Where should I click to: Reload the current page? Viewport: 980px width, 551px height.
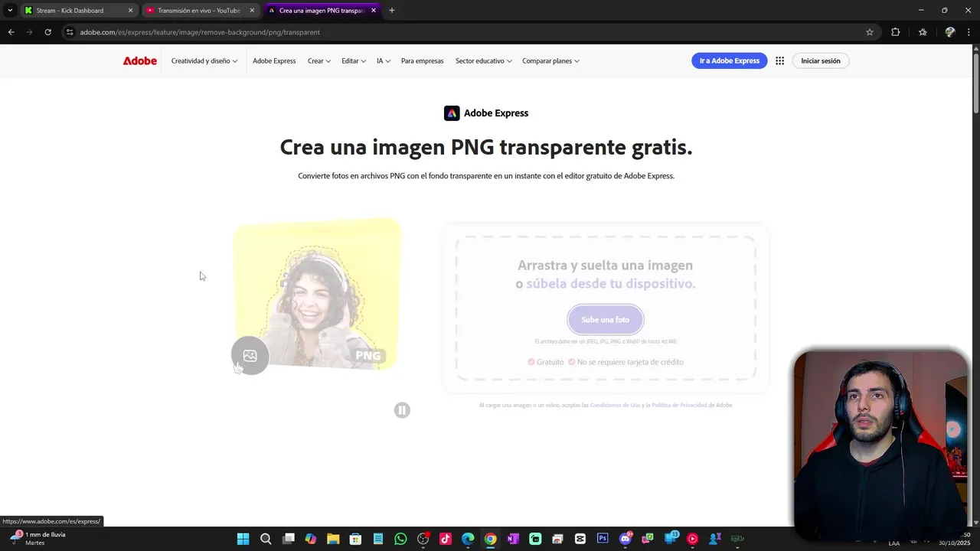47,32
